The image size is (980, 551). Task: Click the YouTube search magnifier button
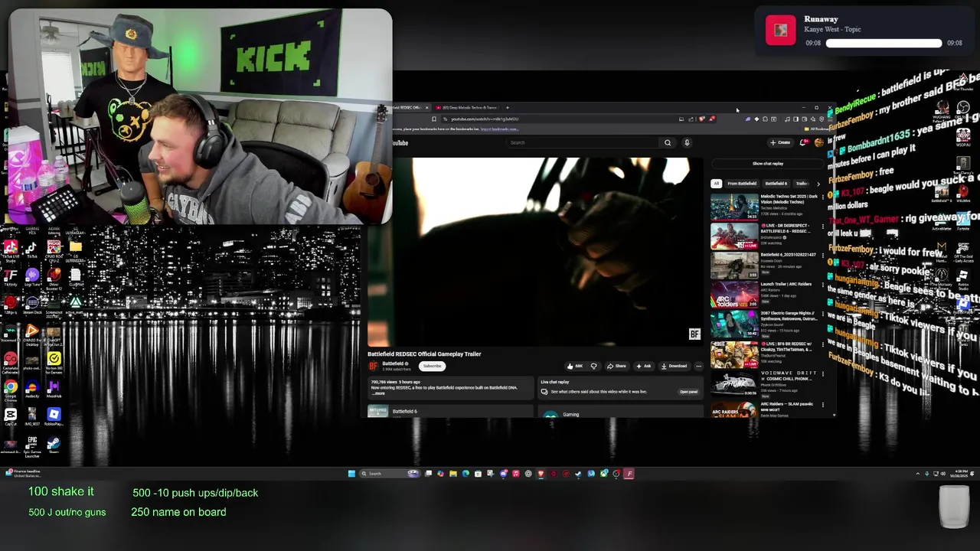coord(668,142)
